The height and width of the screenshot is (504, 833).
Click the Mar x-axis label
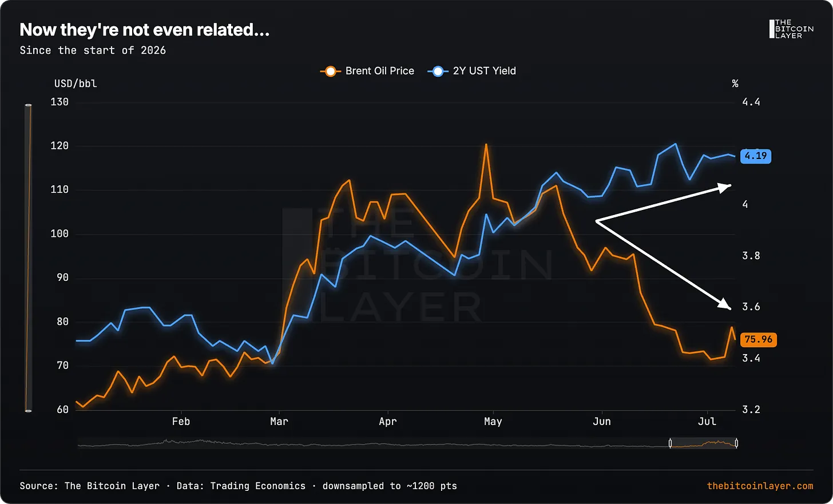coord(279,422)
